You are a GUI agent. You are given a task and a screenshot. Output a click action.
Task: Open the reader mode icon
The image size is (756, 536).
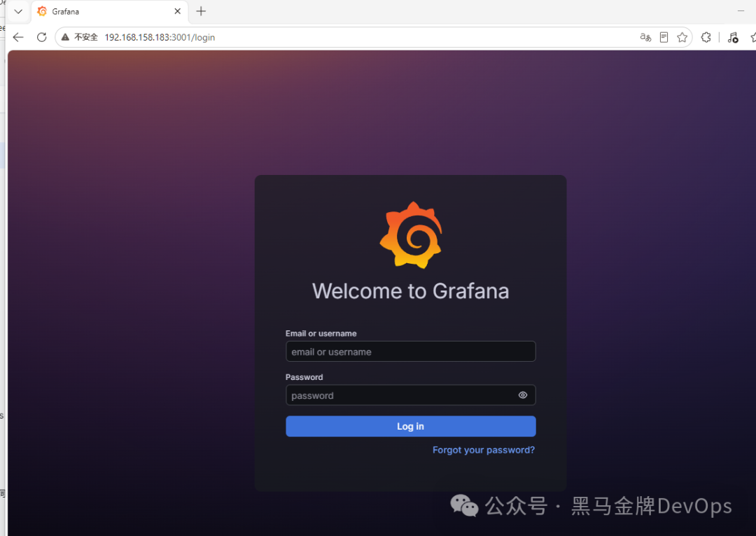(x=664, y=37)
